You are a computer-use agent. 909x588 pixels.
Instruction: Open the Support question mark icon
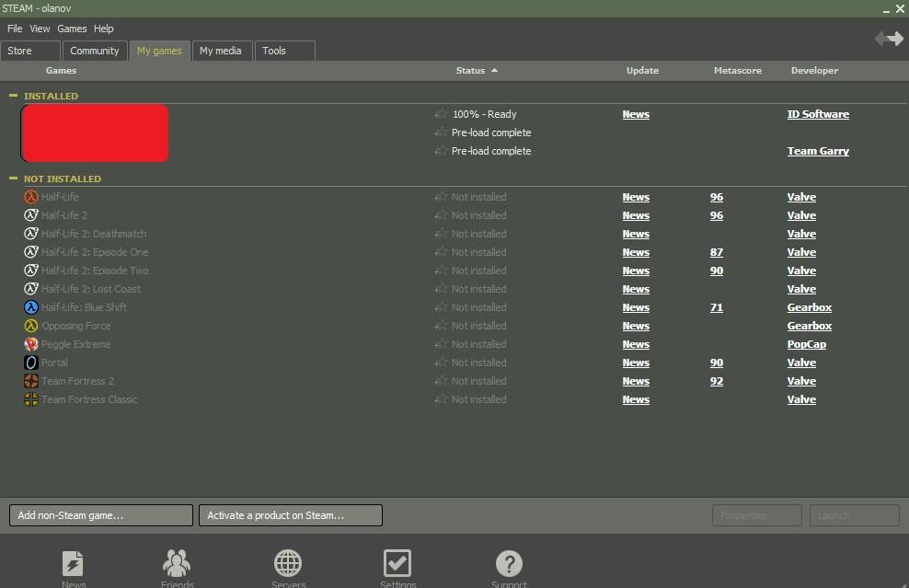tap(509, 563)
